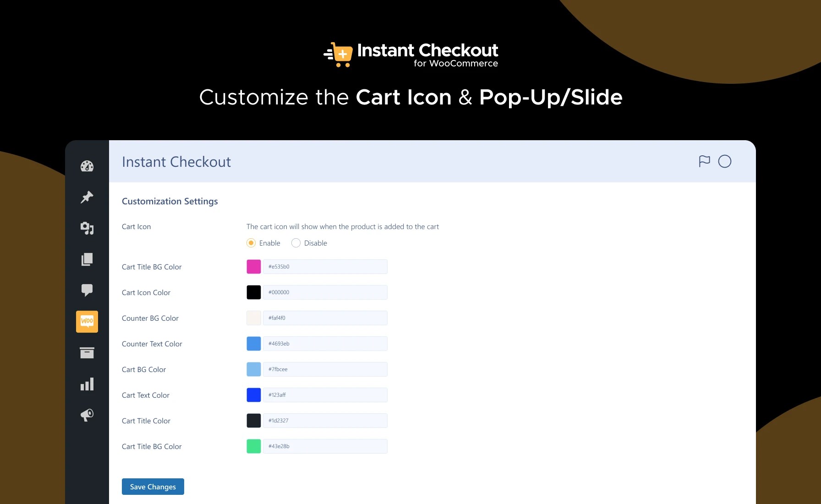Click the Cart BG Color hex input
Screen dimensions: 821x504
tap(325, 369)
